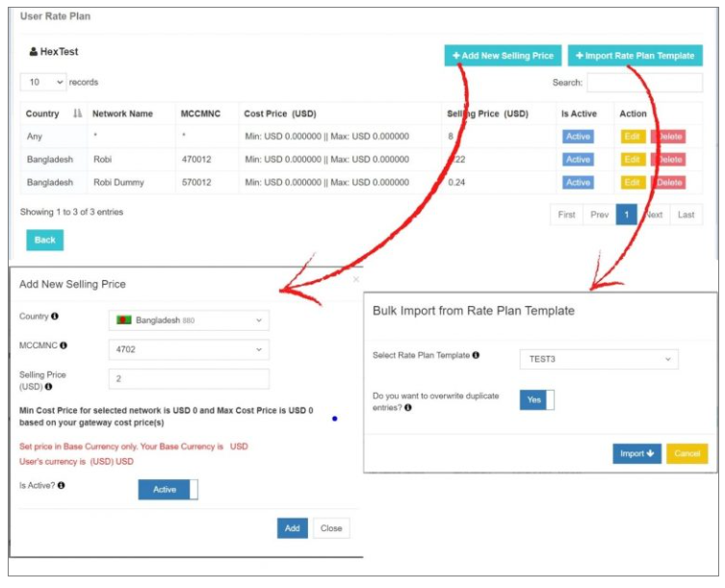725x588 pixels.
Task: Open the Country Bangladesh dropdown
Action: pyautogui.click(x=189, y=320)
